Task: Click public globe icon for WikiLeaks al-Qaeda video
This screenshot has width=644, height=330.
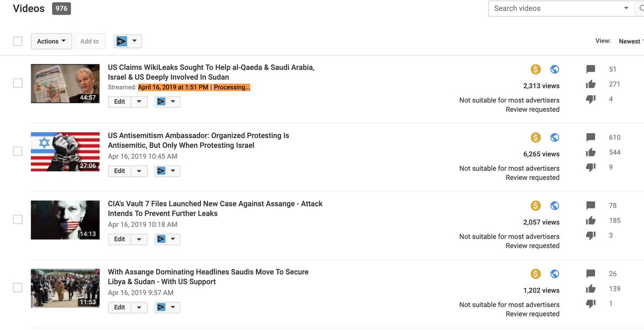Action: (555, 69)
